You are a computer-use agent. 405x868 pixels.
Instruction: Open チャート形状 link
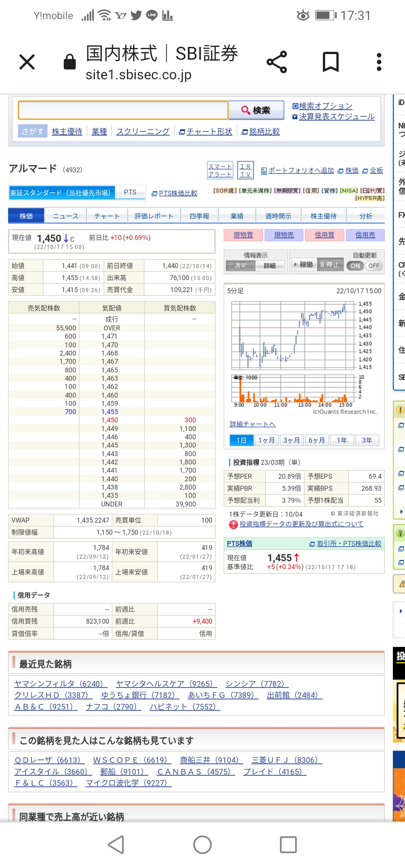pos(210,131)
